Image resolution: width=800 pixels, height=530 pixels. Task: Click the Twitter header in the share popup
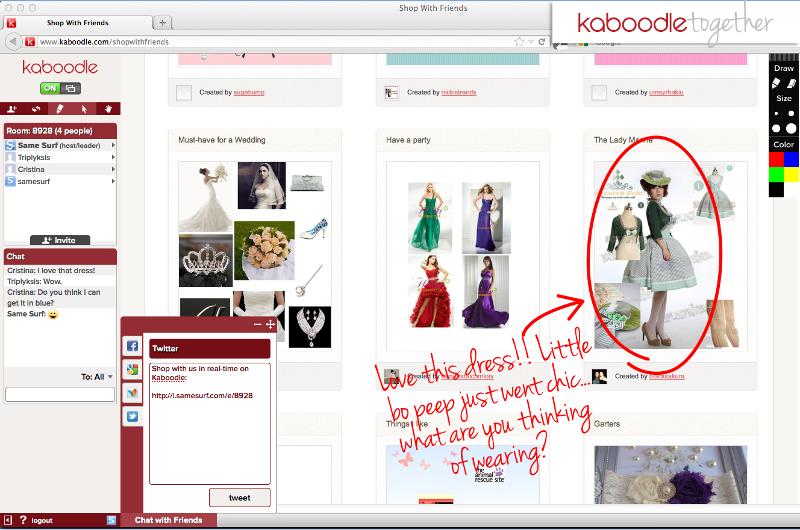(x=210, y=348)
